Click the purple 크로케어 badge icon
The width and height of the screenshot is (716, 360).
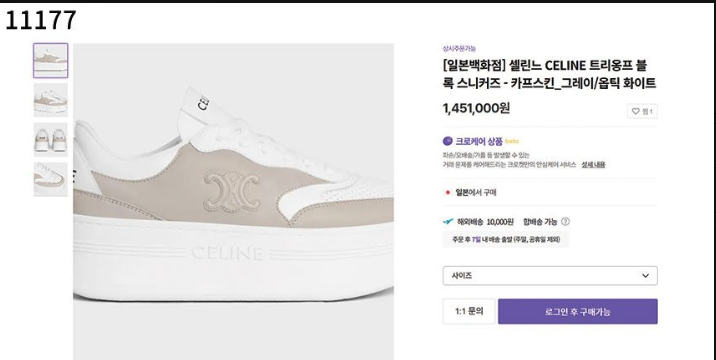pos(448,141)
